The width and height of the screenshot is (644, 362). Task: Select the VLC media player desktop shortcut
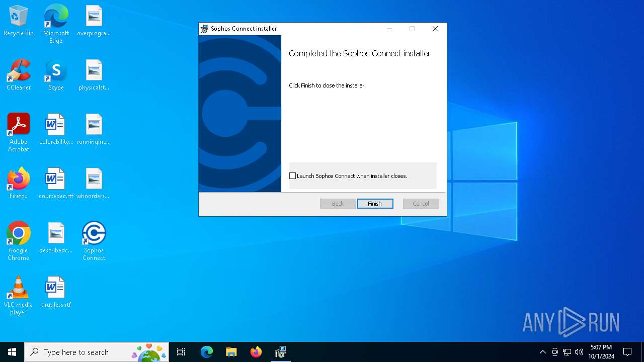pyautogui.click(x=19, y=296)
